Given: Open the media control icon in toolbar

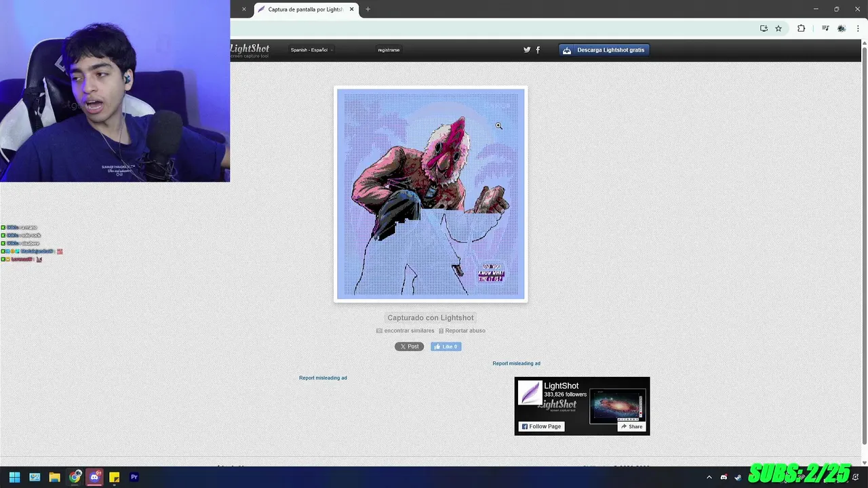Looking at the screenshot, I should click(x=825, y=28).
